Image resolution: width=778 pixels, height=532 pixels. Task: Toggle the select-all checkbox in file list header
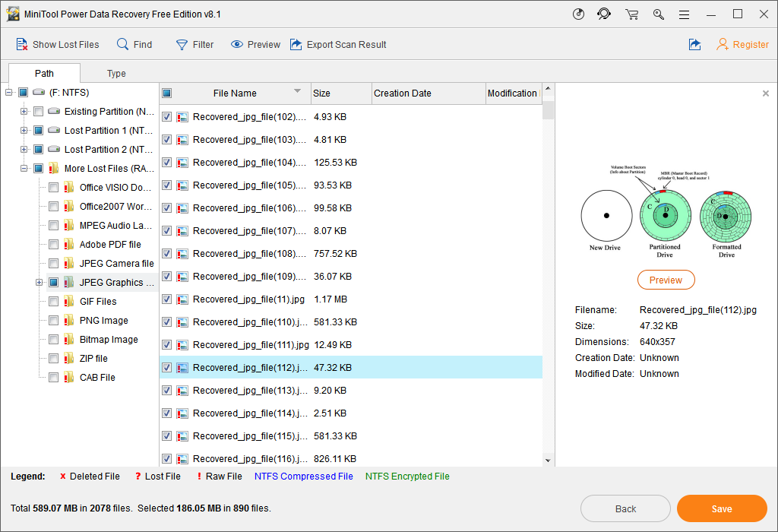pos(166,93)
